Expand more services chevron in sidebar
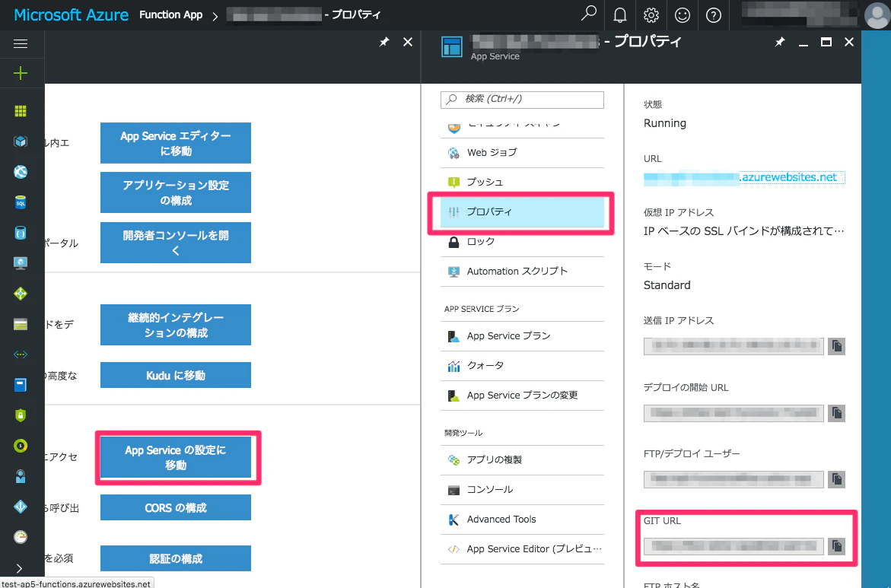 coord(19,569)
